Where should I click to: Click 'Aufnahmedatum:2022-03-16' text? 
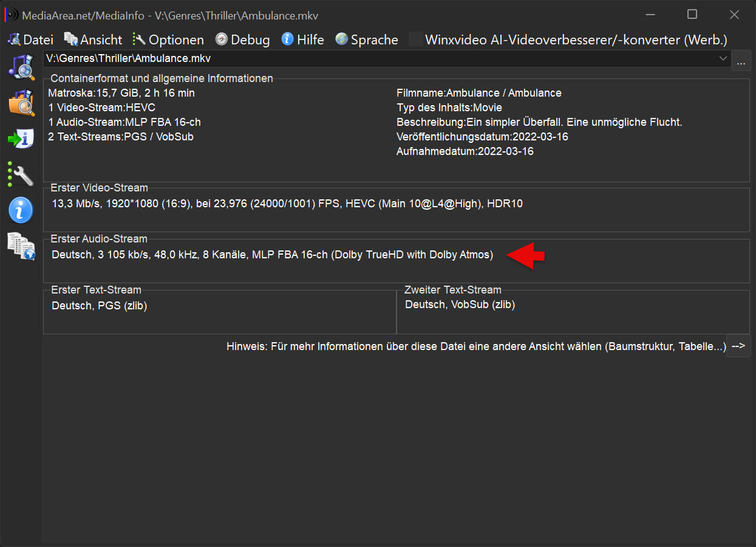pos(465,151)
